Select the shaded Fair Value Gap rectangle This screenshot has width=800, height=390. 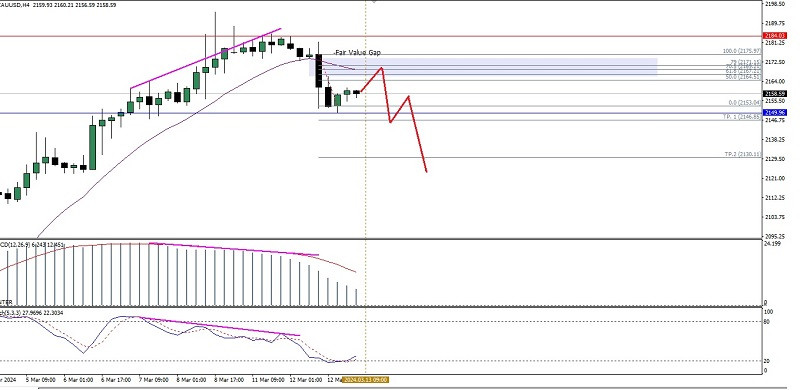(483, 67)
